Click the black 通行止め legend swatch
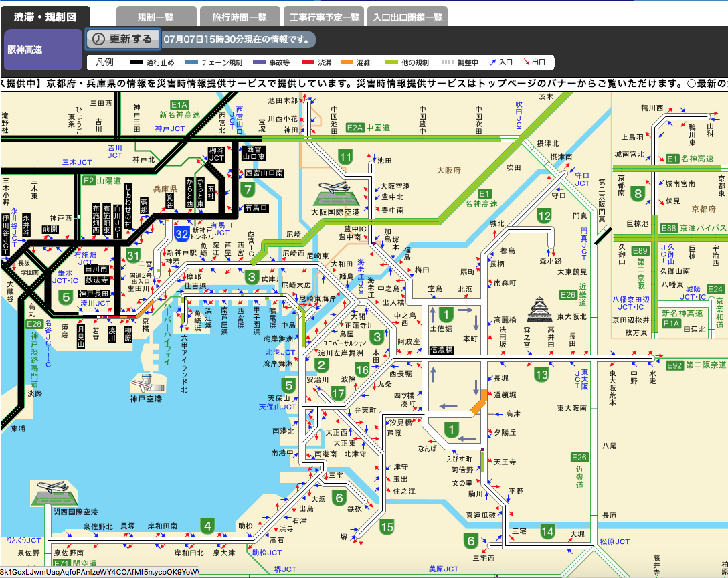 coord(145,62)
